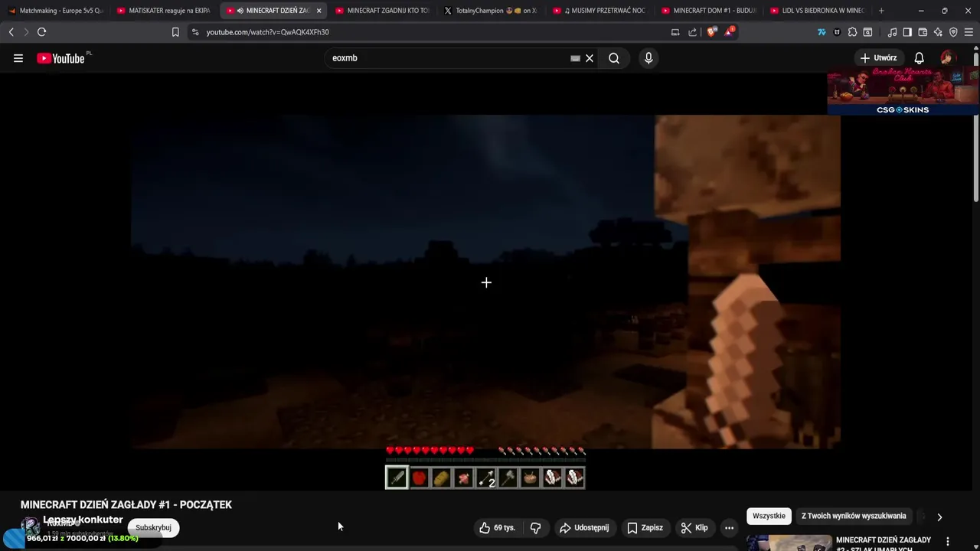Click the Utwórz create button

(x=878, y=58)
